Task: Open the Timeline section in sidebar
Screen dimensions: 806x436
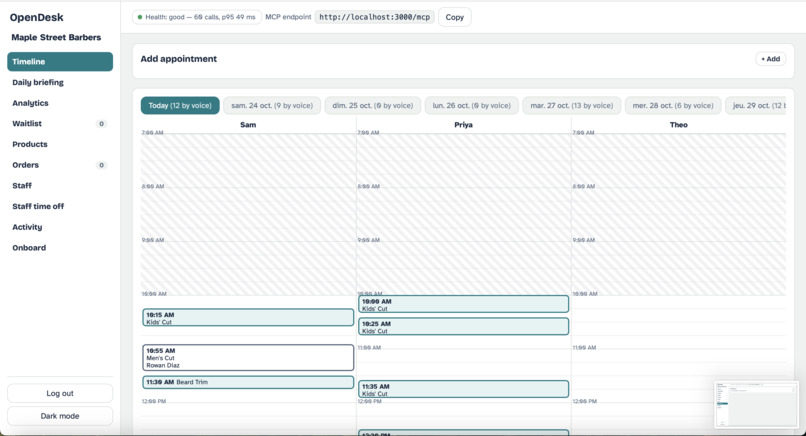Action: [60, 61]
